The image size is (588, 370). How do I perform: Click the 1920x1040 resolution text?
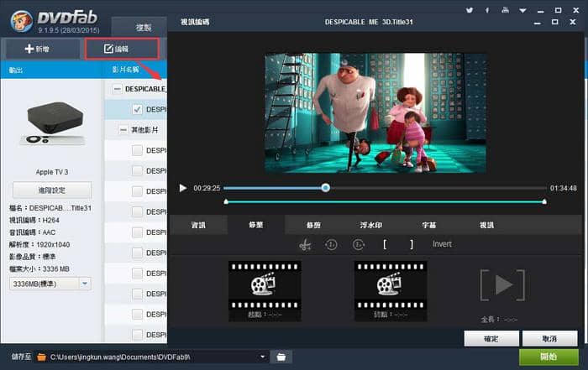[x=53, y=244]
